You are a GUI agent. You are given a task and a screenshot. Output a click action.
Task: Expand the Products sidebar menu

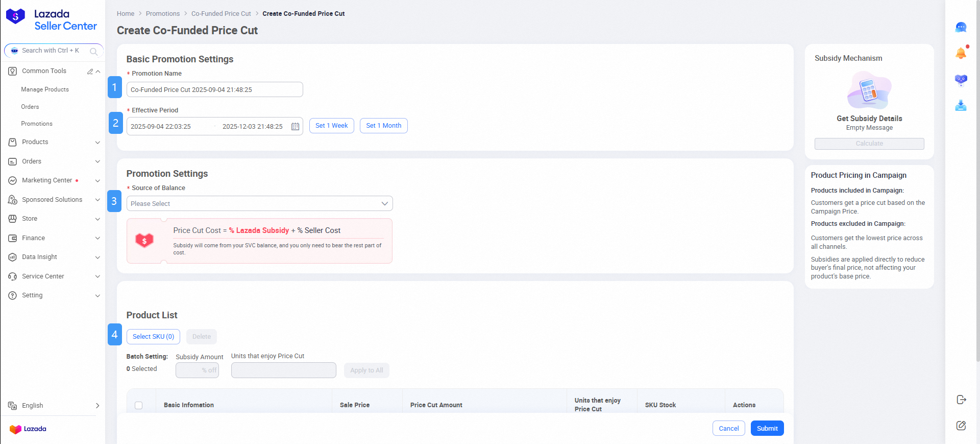[x=53, y=142]
